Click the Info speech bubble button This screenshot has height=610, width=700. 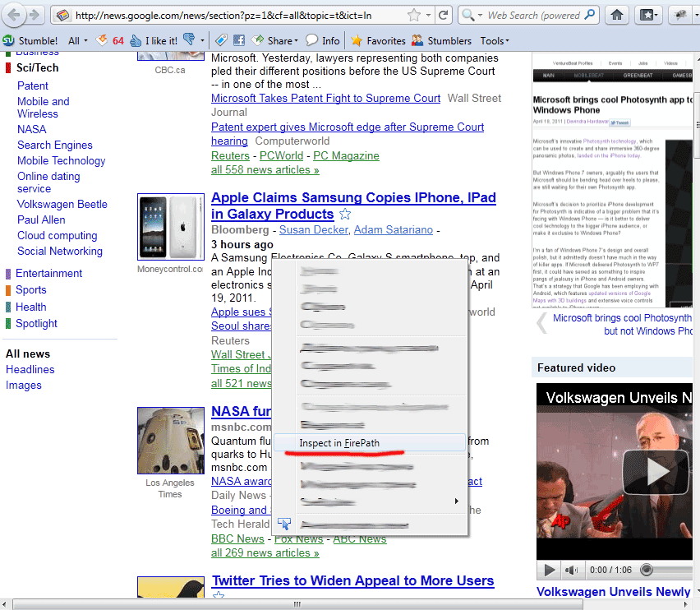(322, 40)
